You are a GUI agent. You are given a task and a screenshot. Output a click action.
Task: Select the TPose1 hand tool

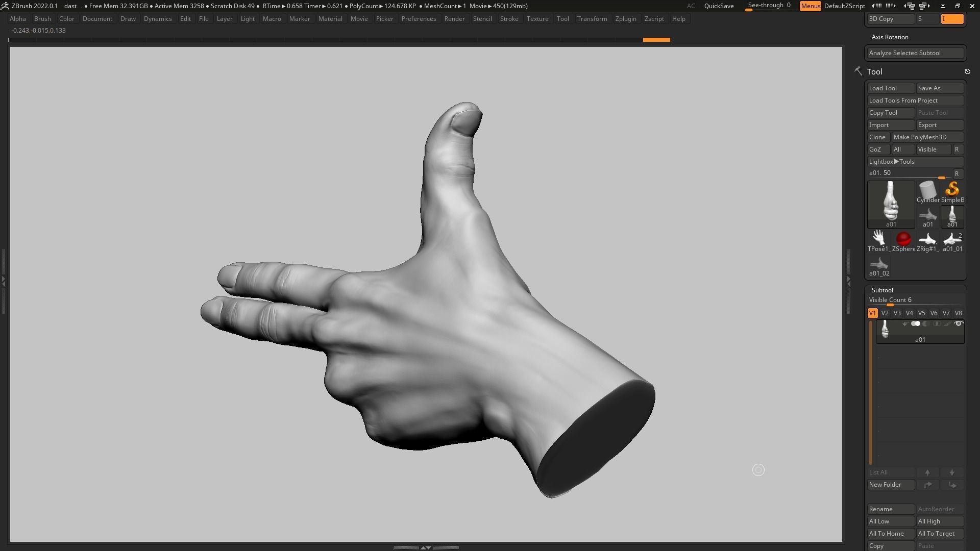pyautogui.click(x=878, y=241)
